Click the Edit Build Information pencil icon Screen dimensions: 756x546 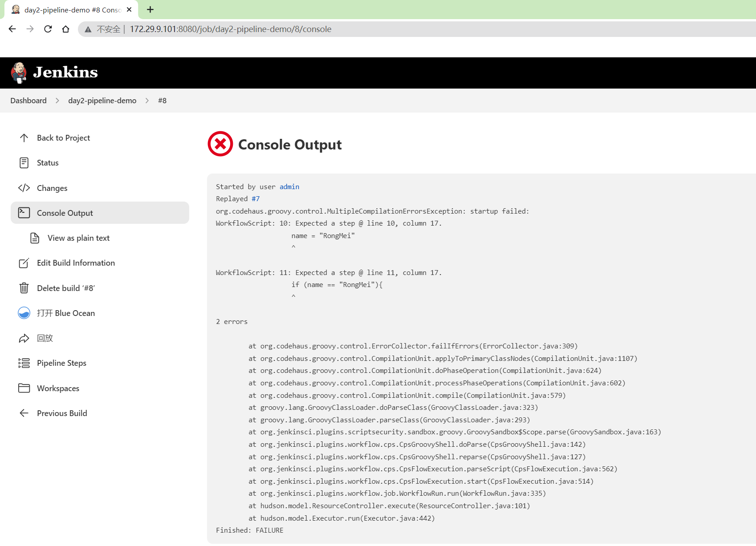pyautogui.click(x=24, y=263)
